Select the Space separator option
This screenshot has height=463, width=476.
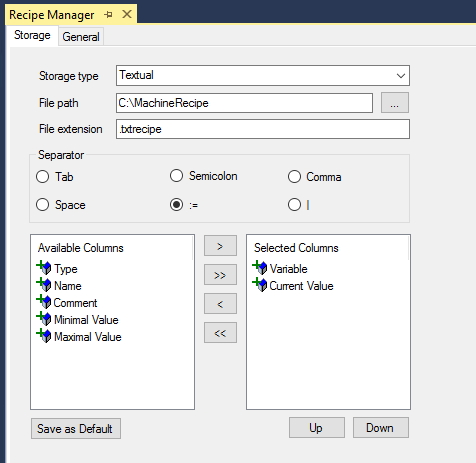[x=42, y=205]
